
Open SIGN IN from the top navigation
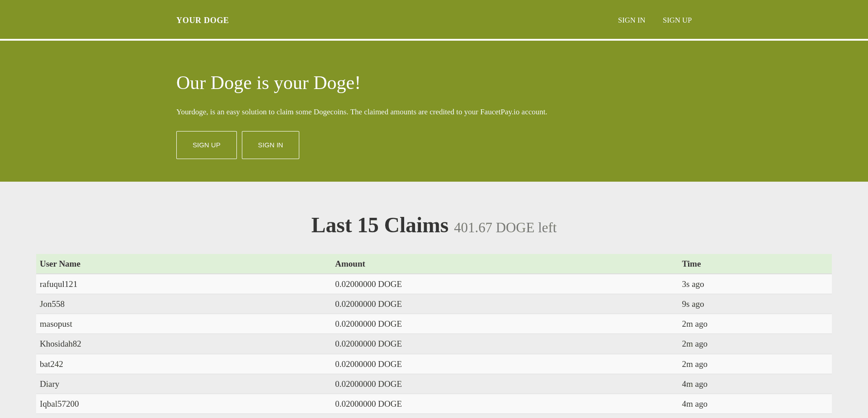point(631,20)
